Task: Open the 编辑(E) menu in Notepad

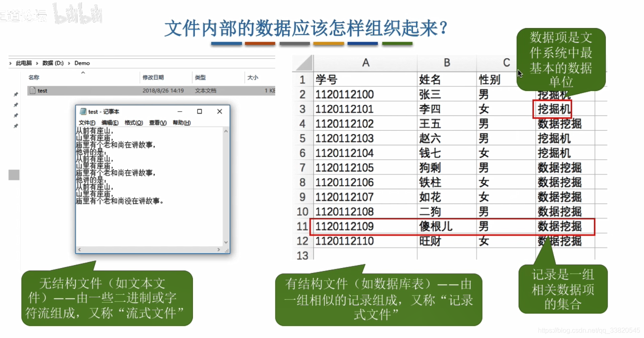Action: tap(110, 123)
